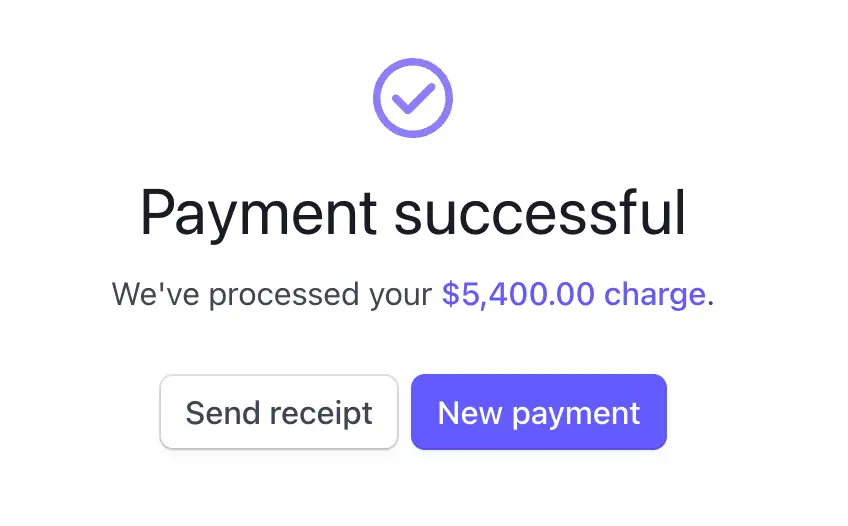
Task: Send a receipt for this payment
Action: [279, 412]
